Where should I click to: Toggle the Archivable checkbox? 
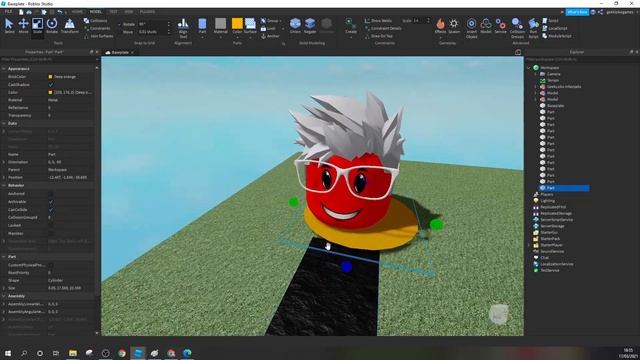[51, 202]
